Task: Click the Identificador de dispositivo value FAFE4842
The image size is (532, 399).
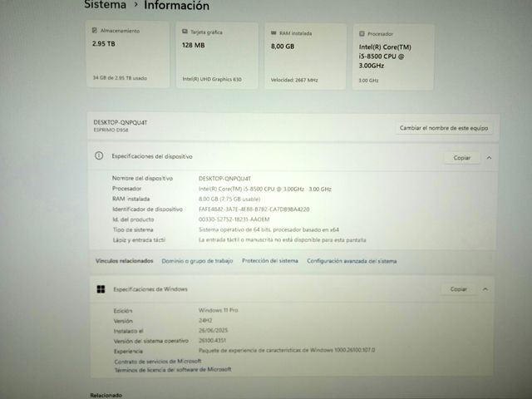Action: click(254, 209)
